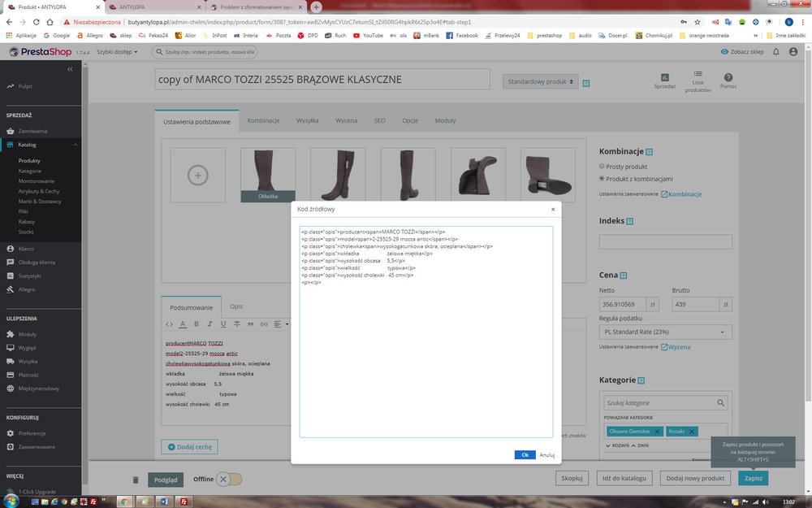Click the category search magnifier icon
Screen dimensions: 812x508
click(x=720, y=403)
